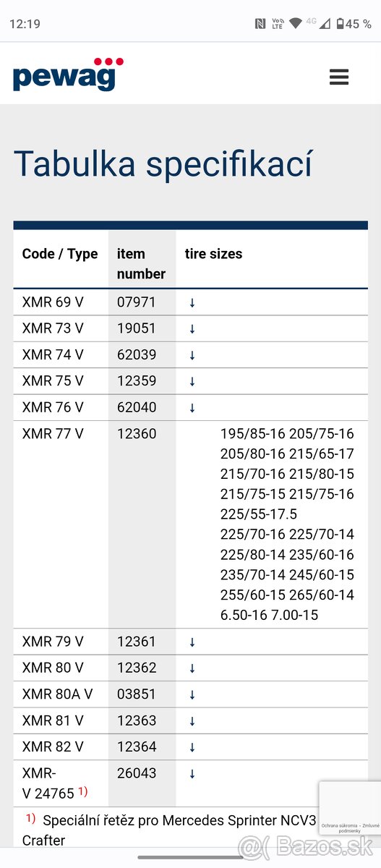Open the hamburger menu icon

339,77
